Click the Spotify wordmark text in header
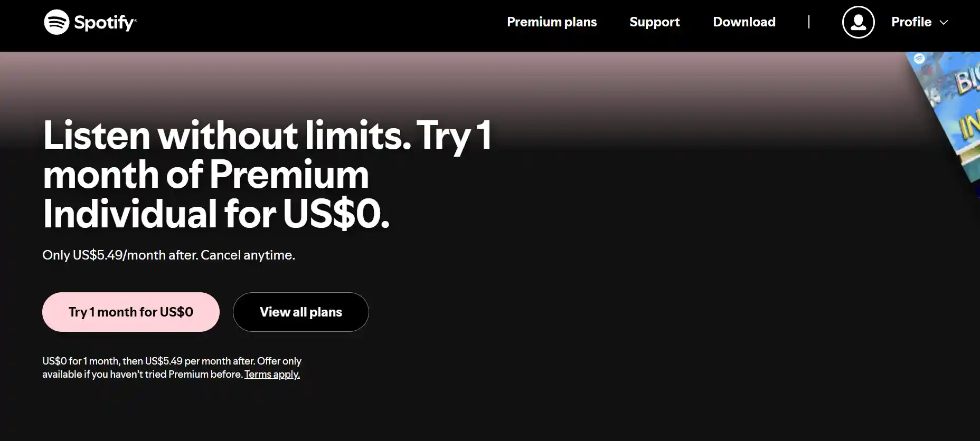 tap(105, 23)
